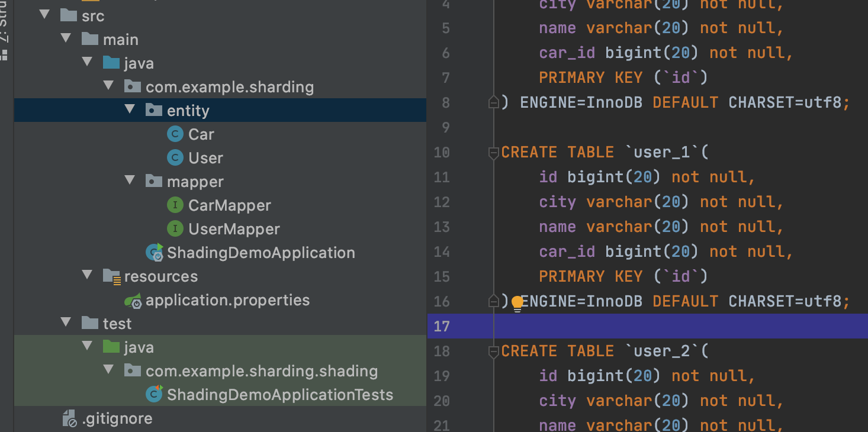Screen dimensions: 868x432
Task: Click line number 10 in the gutter
Action: (x=442, y=153)
